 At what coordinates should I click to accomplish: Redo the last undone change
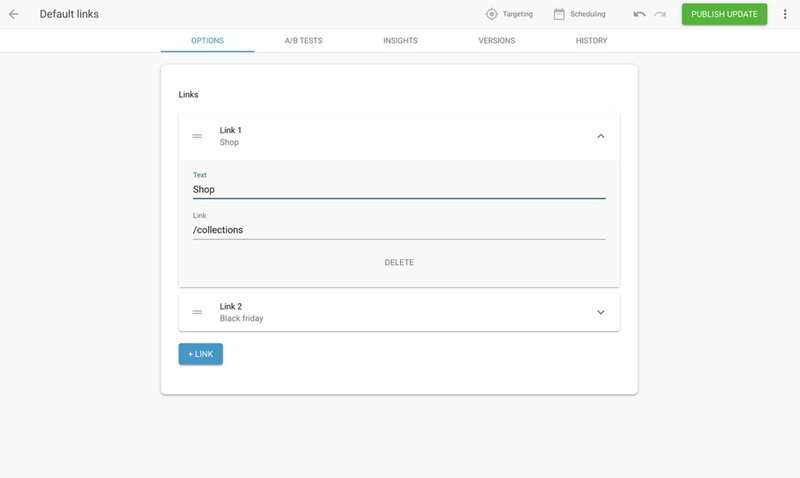tap(660, 14)
